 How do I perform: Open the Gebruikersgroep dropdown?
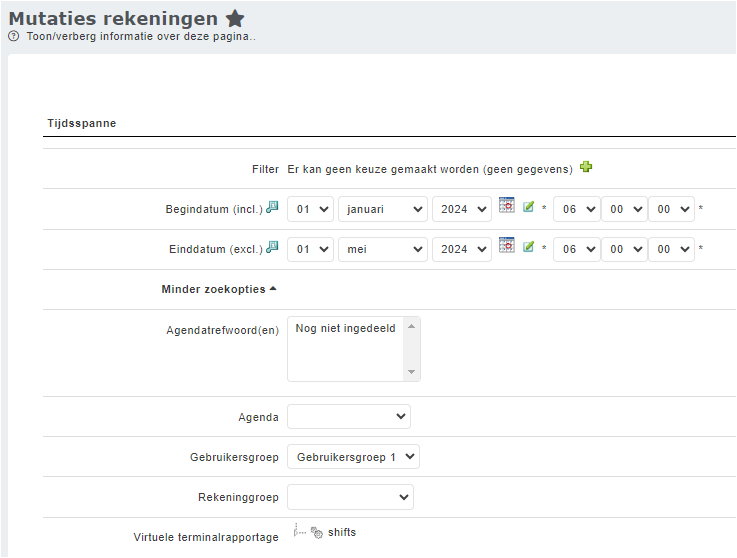(x=353, y=457)
